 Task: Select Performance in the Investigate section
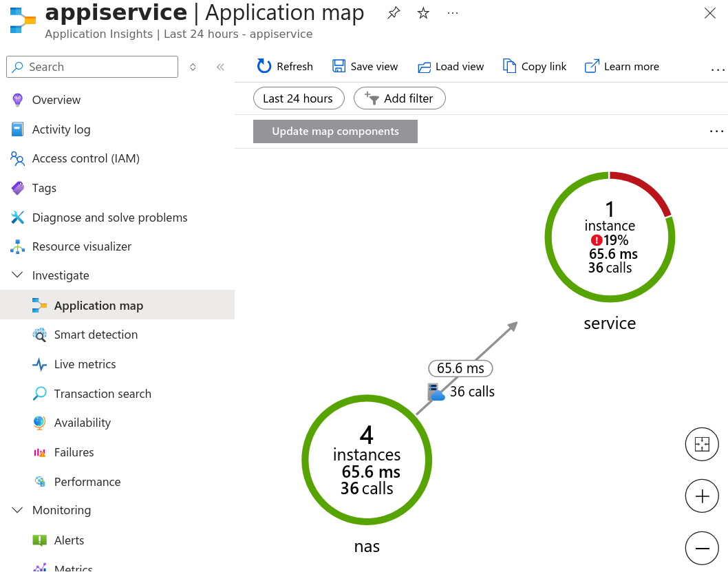[x=87, y=482]
